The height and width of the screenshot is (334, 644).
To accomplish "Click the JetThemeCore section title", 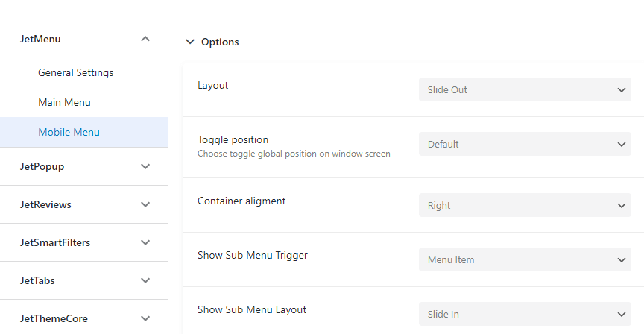I will click(54, 318).
